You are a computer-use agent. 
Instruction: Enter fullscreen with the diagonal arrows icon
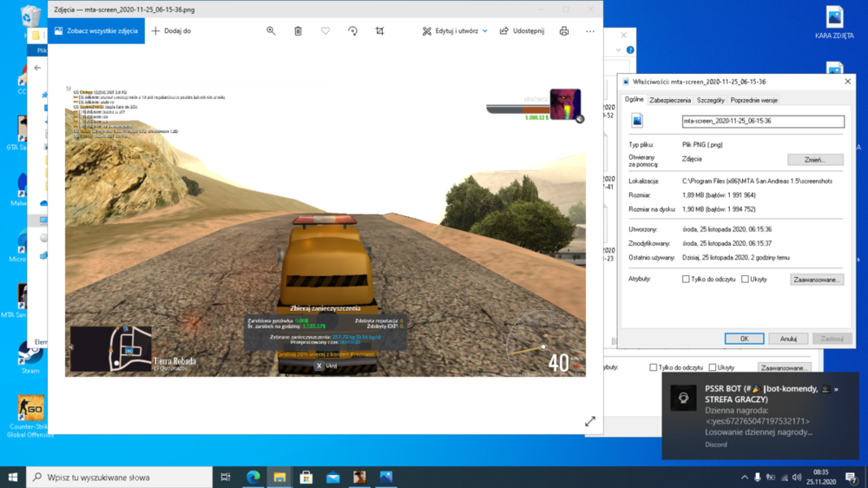(590, 421)
